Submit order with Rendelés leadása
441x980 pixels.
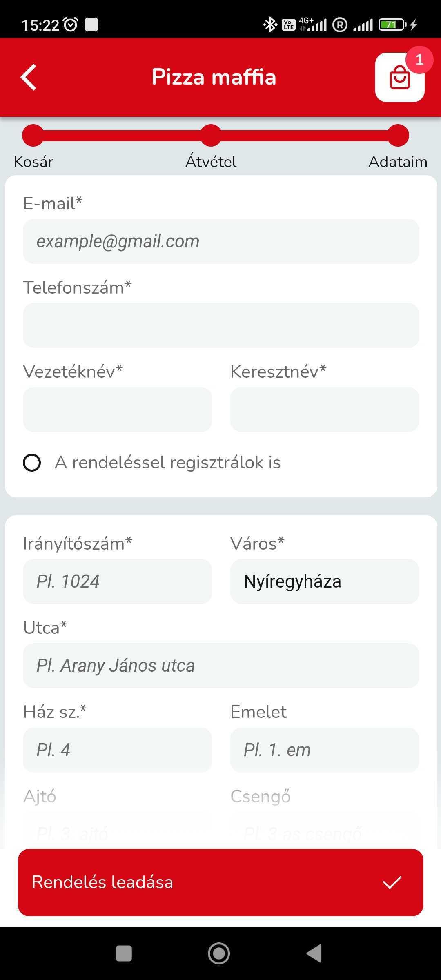(220, 882)
